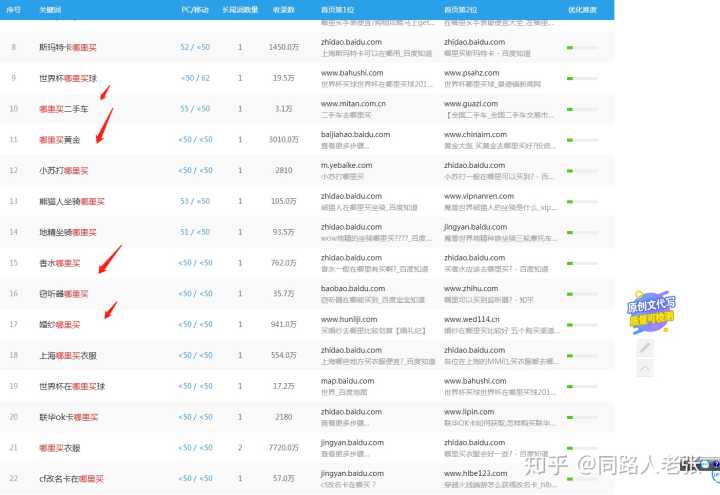Open keyword 斯玛特卡哪里买
Viewport: 720px width, 495px height.
click(x=68, y=47)
